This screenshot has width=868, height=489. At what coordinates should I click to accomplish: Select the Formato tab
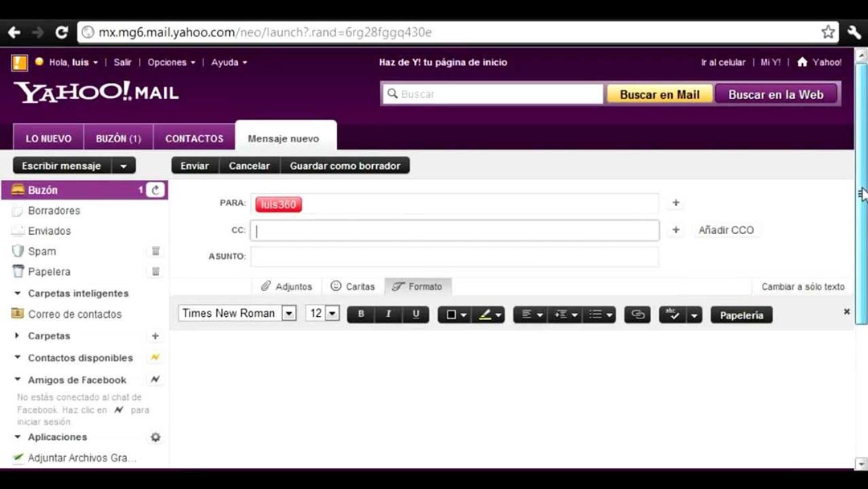417,286
